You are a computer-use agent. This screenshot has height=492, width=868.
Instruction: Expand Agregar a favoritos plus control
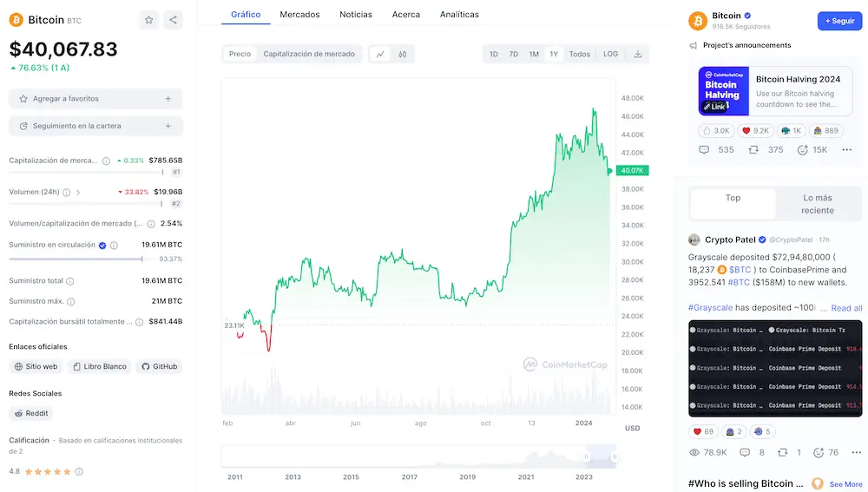coord(168,99)
